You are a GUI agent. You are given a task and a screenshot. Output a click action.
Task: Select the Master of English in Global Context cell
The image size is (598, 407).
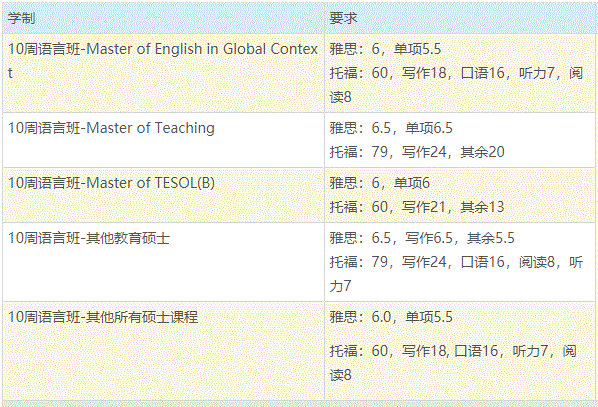click(x=163, y=73)
